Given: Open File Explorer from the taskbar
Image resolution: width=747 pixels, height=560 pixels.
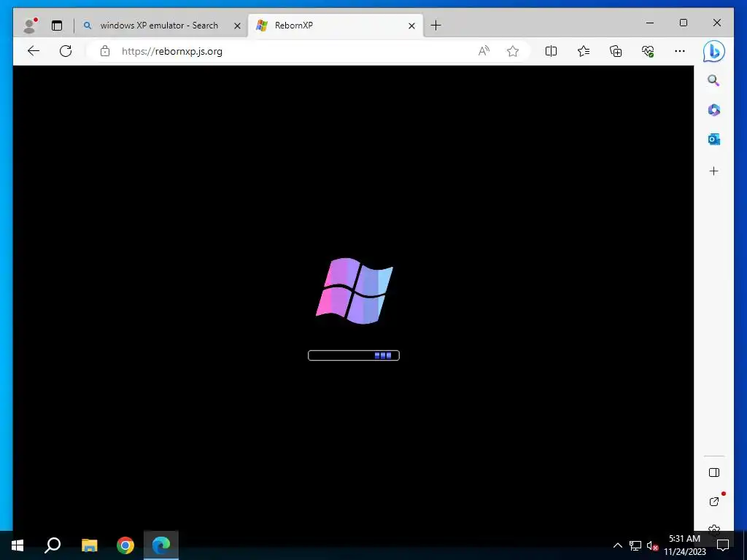Looking at the screenshot, I should [89, 545].
